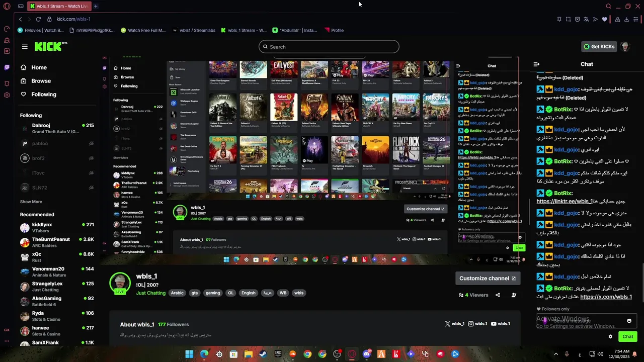
Task: Open the Instagram wbls.1 social link
Action: (x=477, y=324)
